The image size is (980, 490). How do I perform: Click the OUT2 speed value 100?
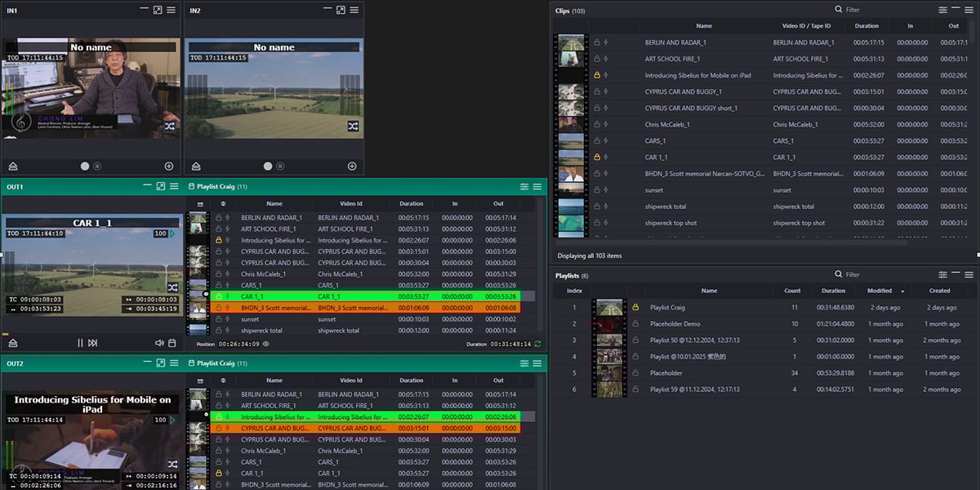(160, 420)
